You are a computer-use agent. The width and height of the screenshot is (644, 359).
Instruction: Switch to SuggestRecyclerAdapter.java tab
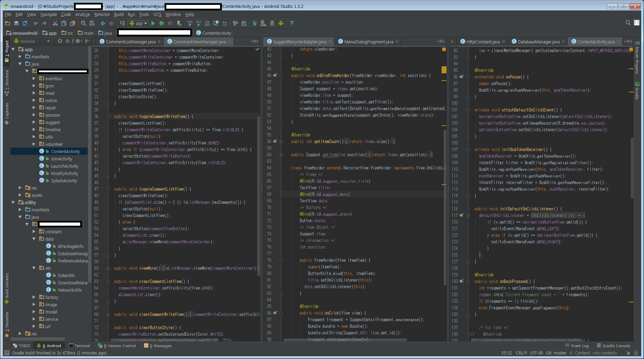[300, 42]
